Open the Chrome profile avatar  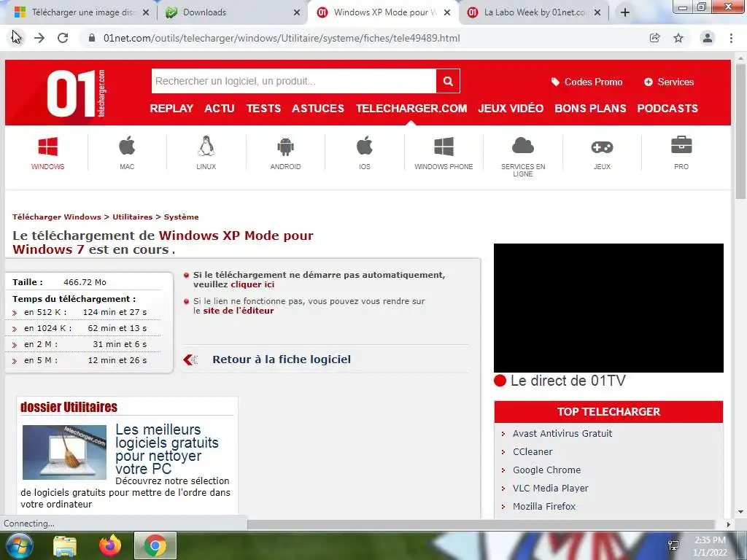click(708, 38)
